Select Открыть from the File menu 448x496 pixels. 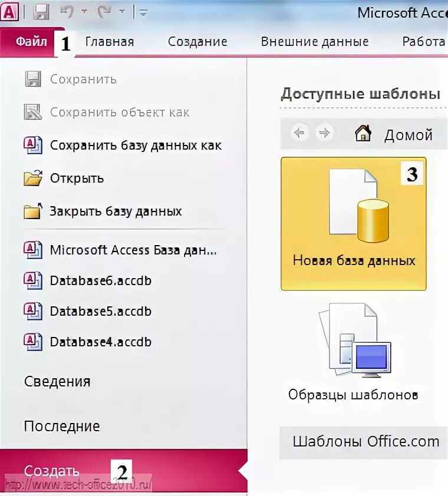pos(77,178)
